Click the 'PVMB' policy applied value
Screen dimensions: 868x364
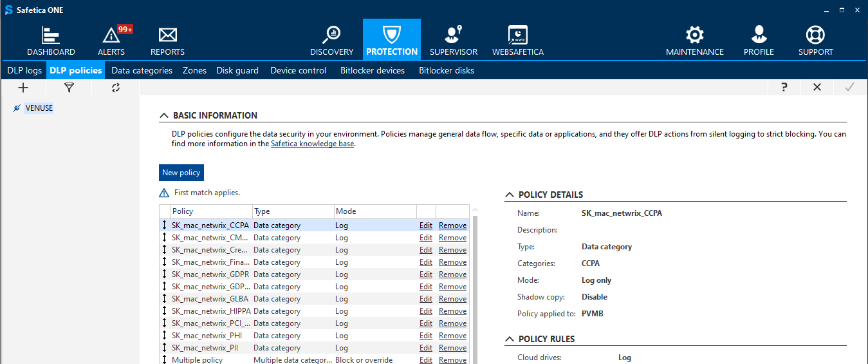point(592,314)
